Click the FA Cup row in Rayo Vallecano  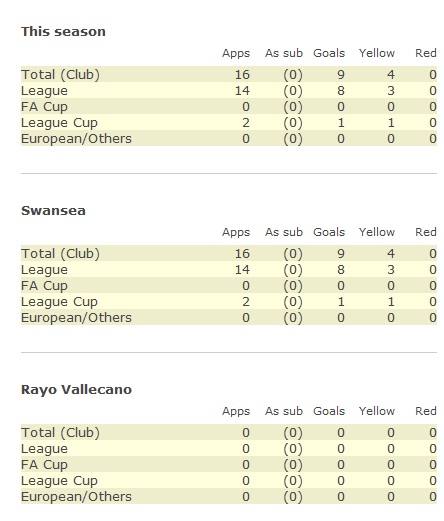coord(229,465)
